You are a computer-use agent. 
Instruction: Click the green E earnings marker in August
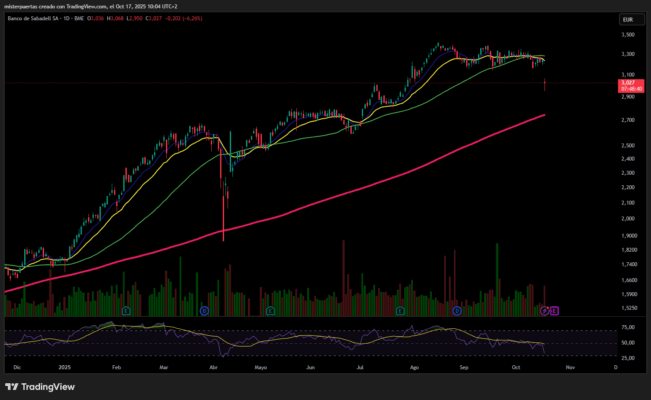400,312
